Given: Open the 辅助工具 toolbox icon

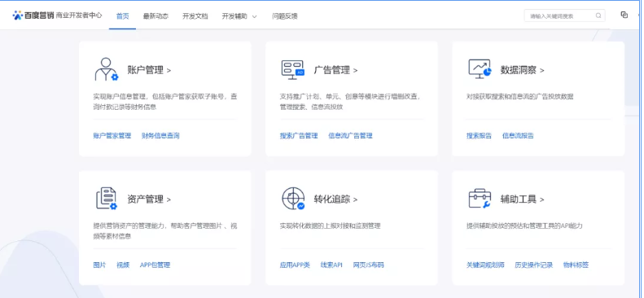Looking at the screenshot, I should (x=480, y=199).
